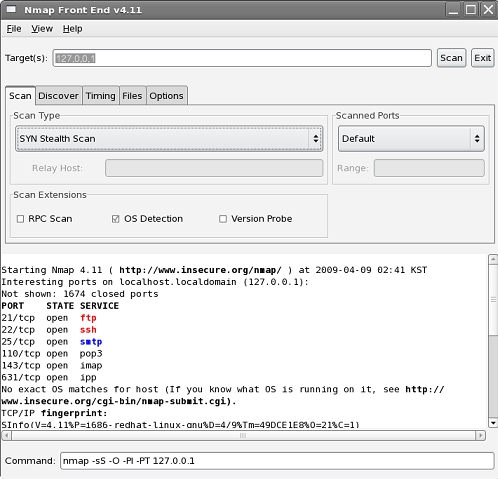
Task: Click the 'pop3' service text
Action: click(x=91, y=354)
